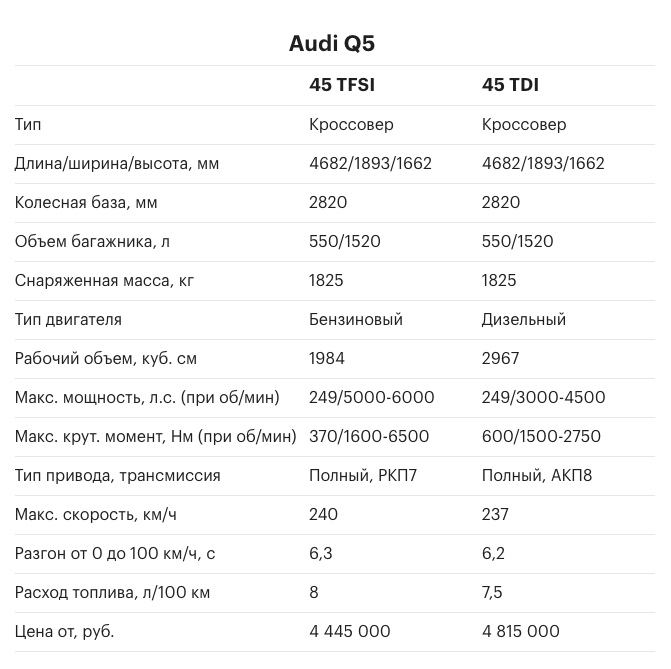671x669 pixels.
Task: Select the 600/1500-2750 torque value
Action: click(x=541, y=436)
